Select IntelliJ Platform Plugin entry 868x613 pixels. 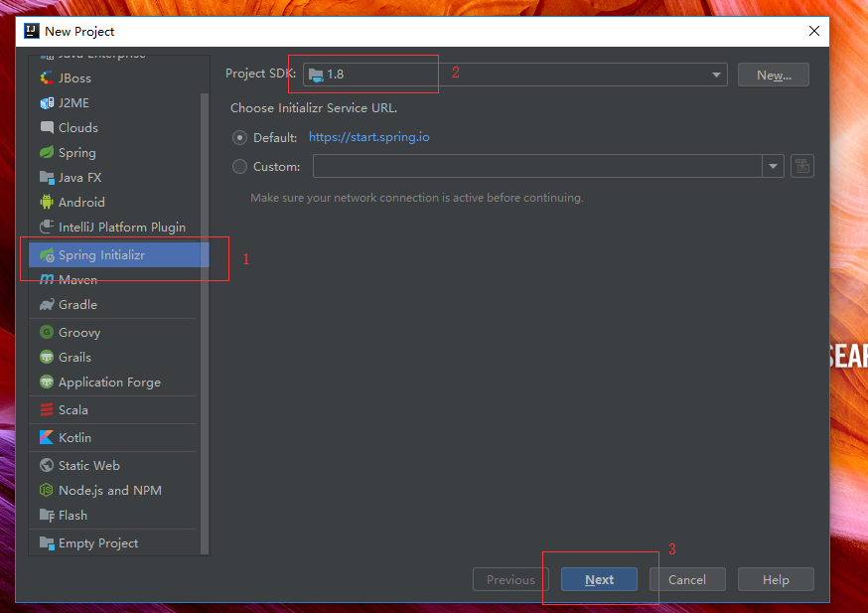[x=119, y=227]
